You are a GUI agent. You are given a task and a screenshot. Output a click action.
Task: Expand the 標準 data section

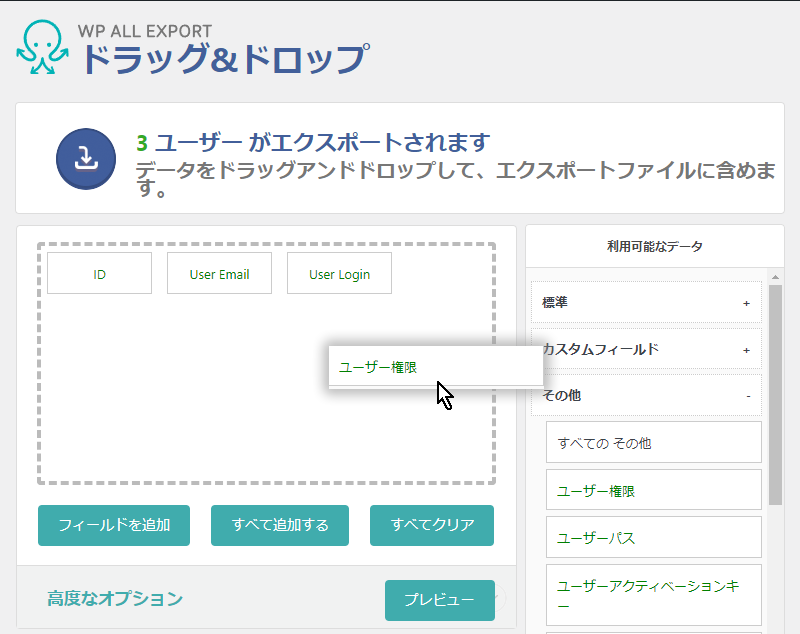646,302
